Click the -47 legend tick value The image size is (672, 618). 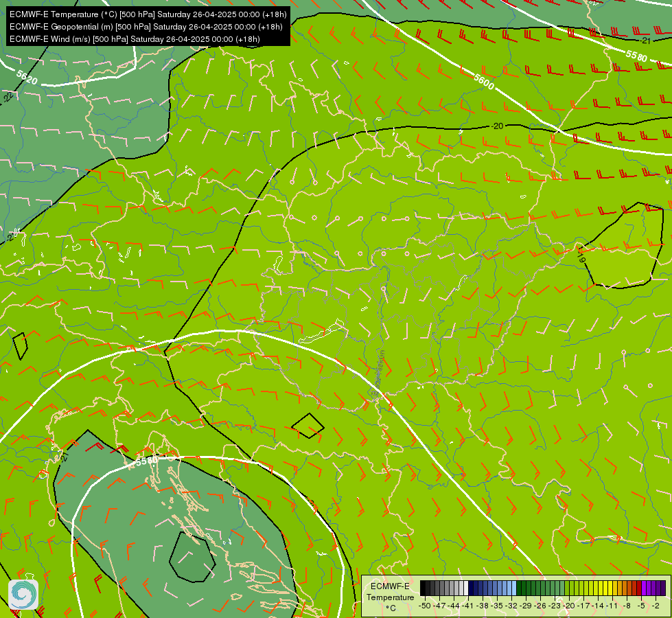[x=439, y=606]
